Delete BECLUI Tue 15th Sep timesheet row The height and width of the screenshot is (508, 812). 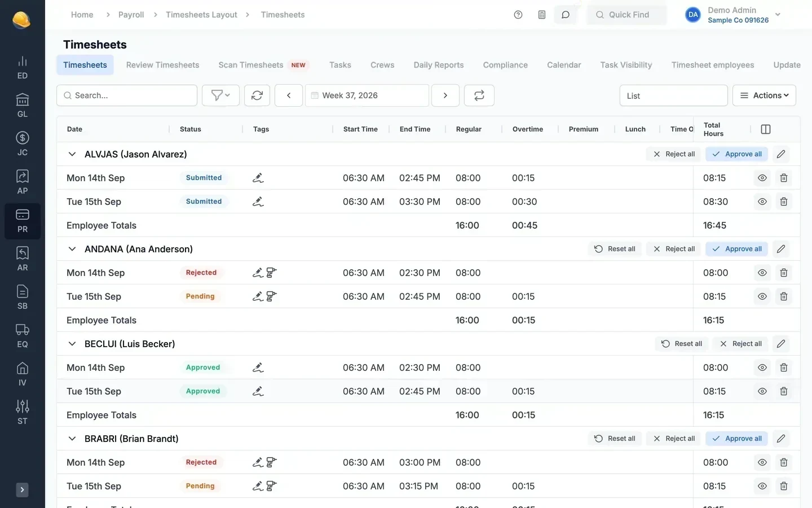coord(784,391)
